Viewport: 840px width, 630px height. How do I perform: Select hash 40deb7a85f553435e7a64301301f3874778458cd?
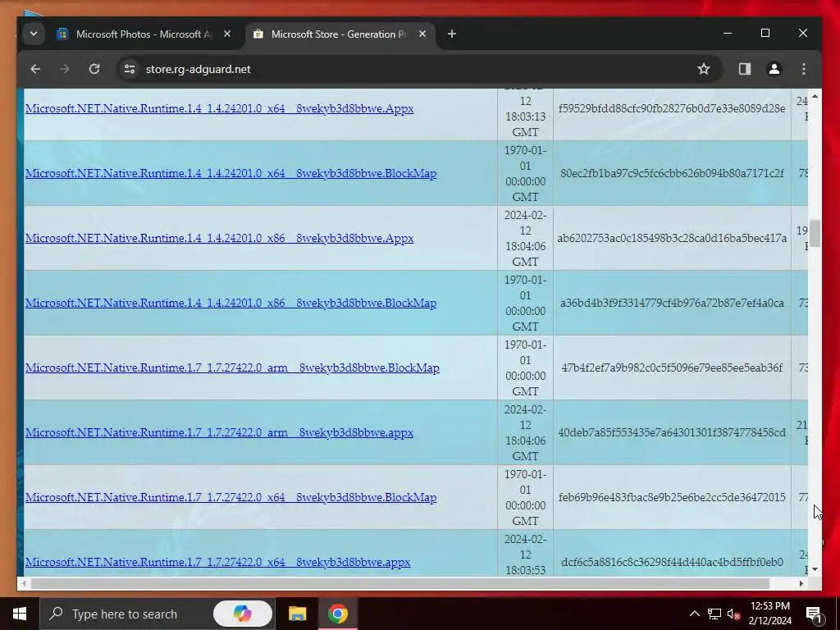[672, 433]
